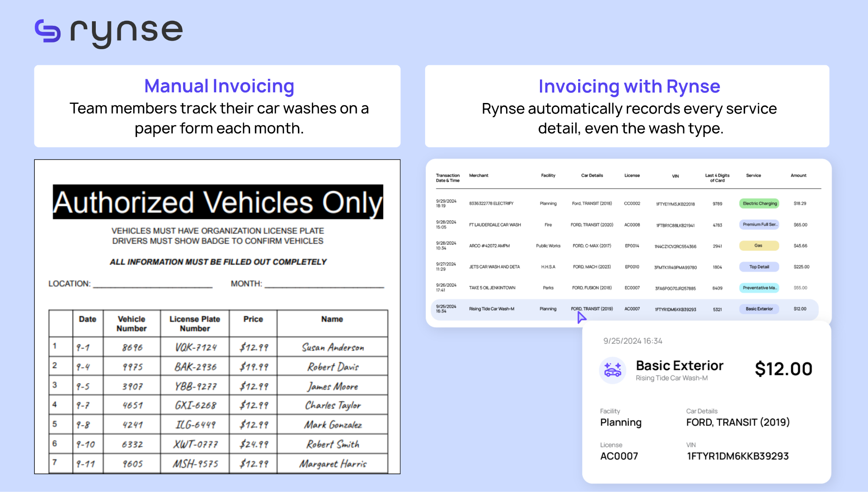Open the Preventative Maintenance badge

(x=759, y=288)
